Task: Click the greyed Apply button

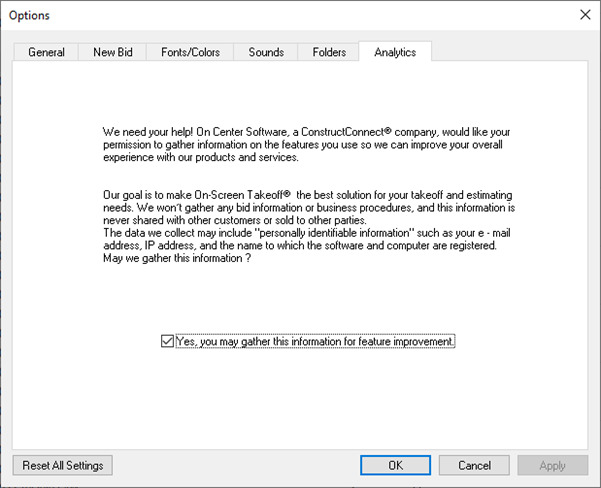Action: click(x=552, y=465)
